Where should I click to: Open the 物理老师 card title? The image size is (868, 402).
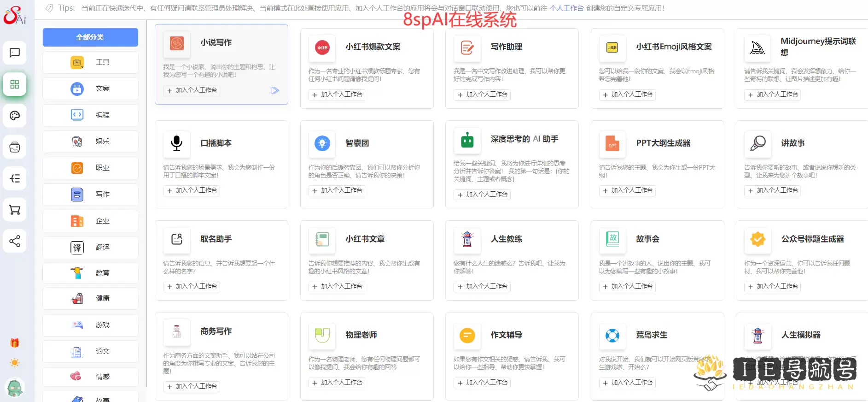pos(361,335)
